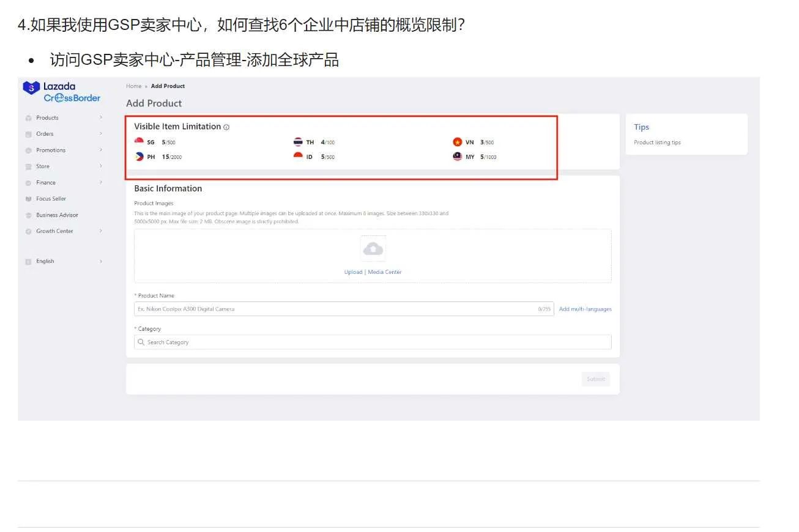The image size is (799, 532).
Task: Click the Finance icon in the sidebar
Action: [28, 182]
